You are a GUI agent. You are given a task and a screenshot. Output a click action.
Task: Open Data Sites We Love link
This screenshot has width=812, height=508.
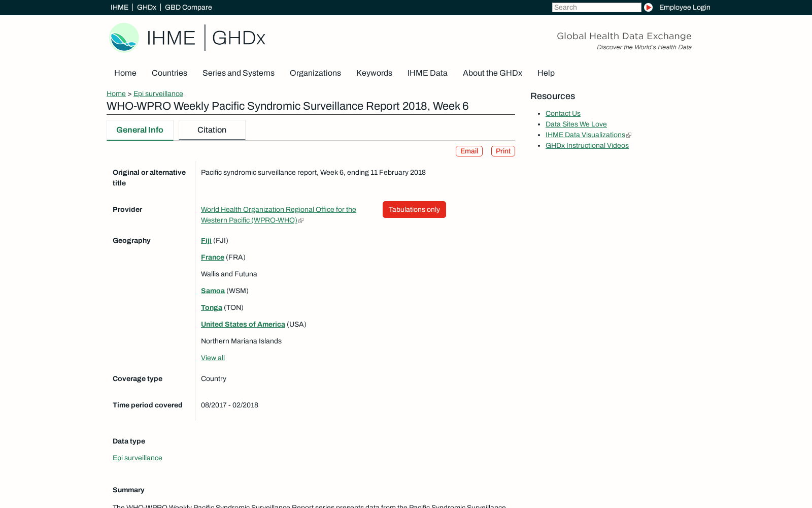tap(576, 124)
